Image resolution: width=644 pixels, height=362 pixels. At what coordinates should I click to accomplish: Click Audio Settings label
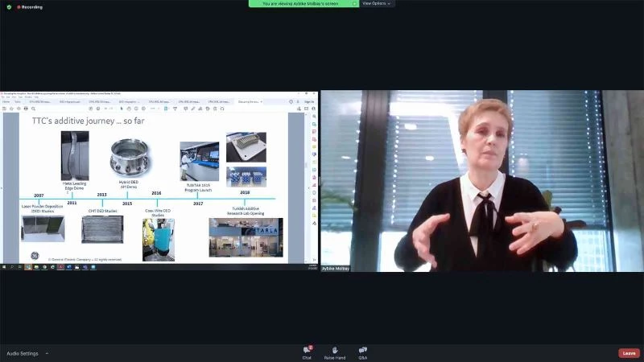(x=23, y=353)
